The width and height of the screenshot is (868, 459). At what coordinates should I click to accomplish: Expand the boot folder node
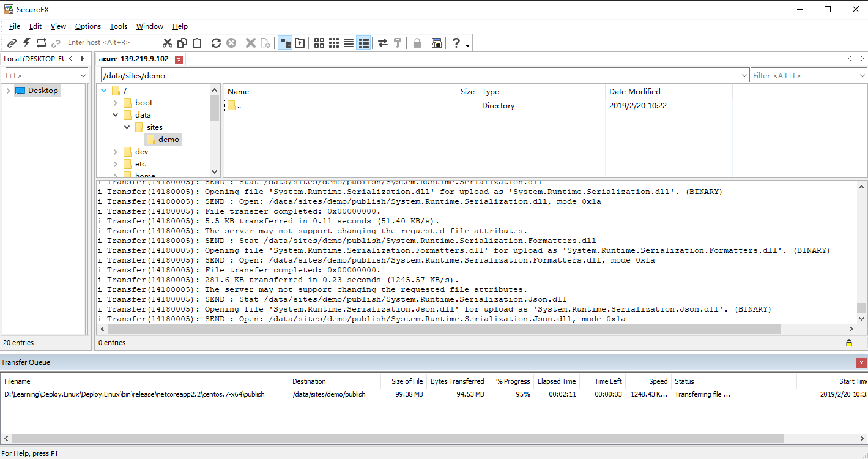click(x=115, y=103)
